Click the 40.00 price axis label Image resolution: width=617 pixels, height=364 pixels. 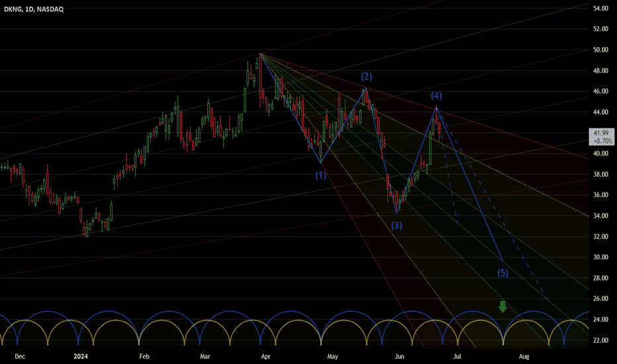click(x=600, y=154)
